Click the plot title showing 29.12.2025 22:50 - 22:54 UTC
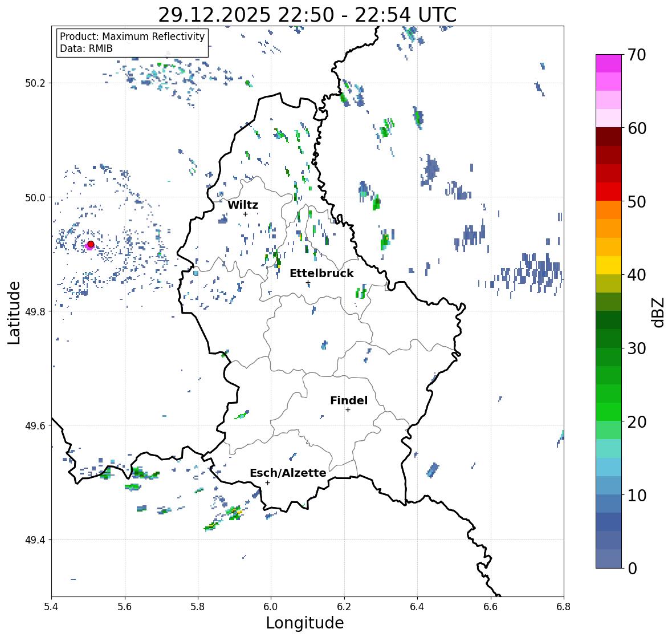 [307, 15]
